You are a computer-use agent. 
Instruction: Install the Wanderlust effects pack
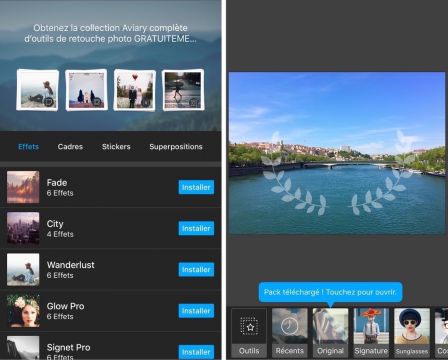[196, 269]
